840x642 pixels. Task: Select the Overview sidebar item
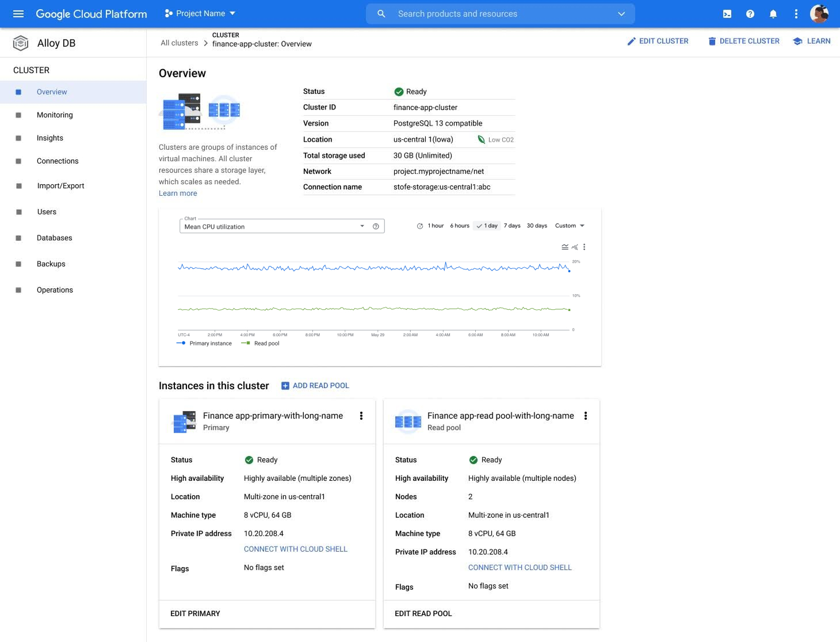(x=73, y=92)
